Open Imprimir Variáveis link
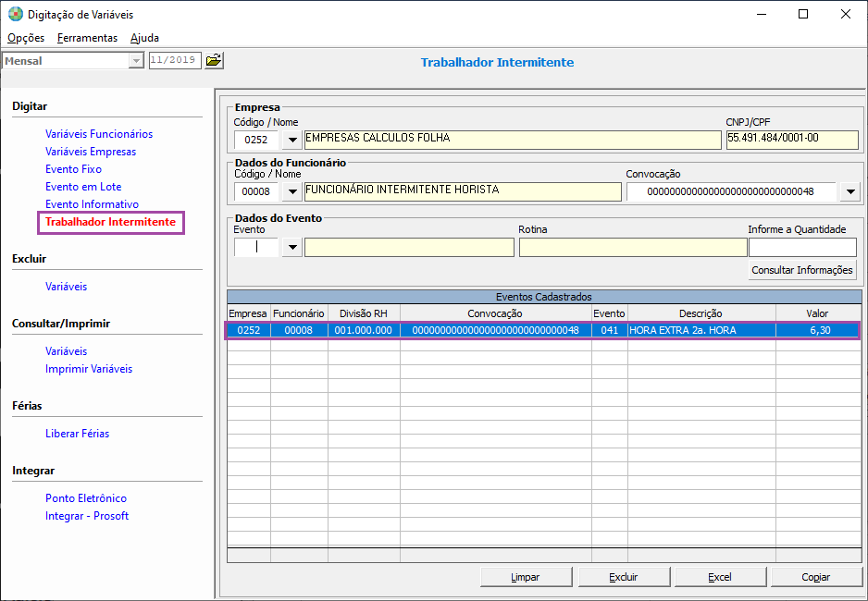This screenshot has height=601, width=868. (x=89, y=369)
